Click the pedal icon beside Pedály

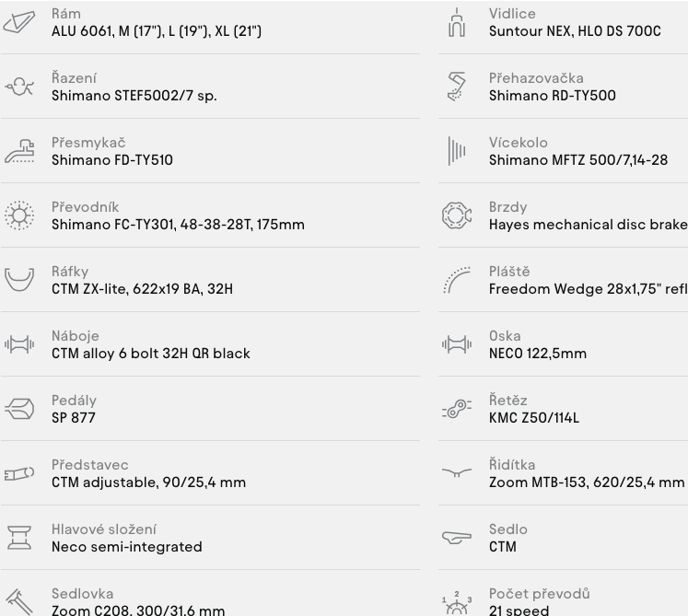pos(19,409)
